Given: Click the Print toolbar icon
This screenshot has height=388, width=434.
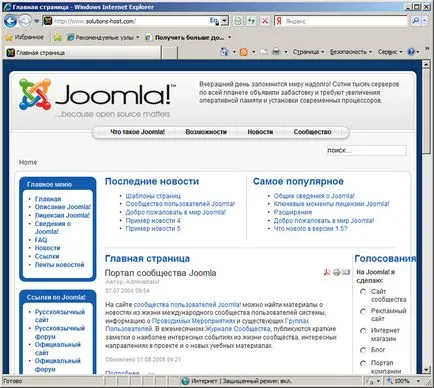Looking at the screenshot, I should point(276,52).
